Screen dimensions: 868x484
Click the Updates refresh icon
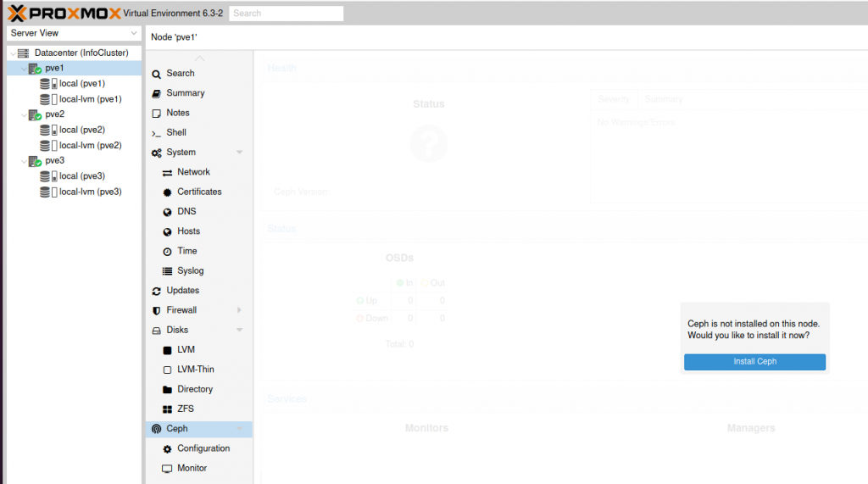point(157,292)
